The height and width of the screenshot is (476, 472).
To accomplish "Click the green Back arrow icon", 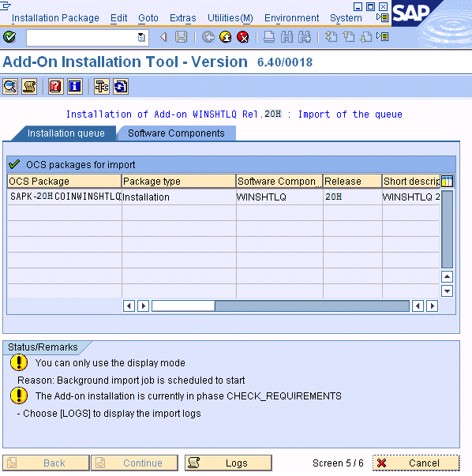I will point(208,37).
